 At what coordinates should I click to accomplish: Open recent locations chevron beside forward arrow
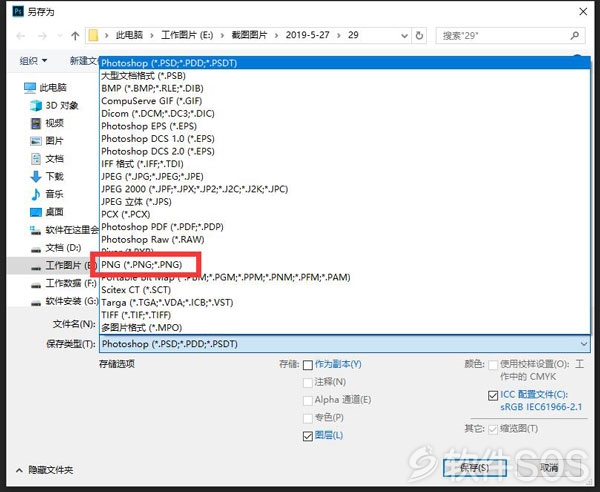pyautogui.click(x=59, y=36)
